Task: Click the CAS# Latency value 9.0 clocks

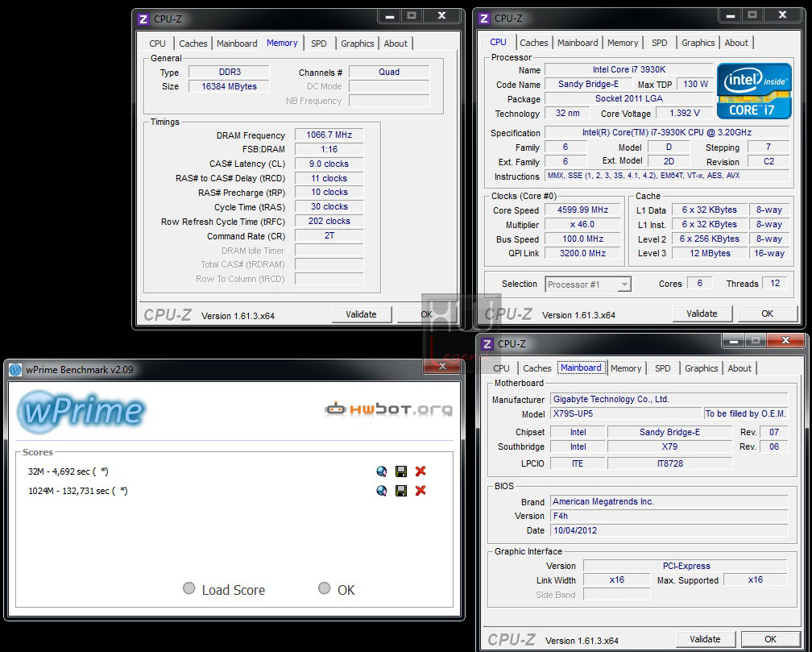Action: 329,164
